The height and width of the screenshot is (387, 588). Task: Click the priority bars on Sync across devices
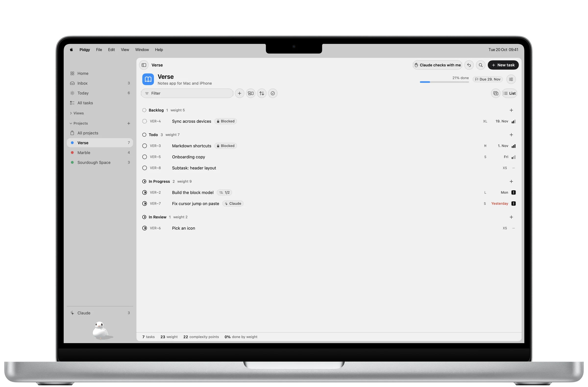513,121
